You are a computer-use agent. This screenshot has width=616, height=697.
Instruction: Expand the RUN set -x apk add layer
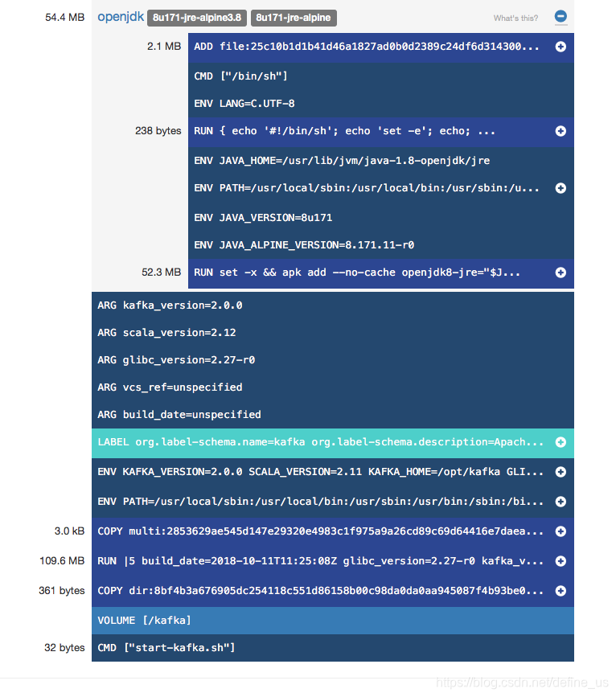(561, 273)
